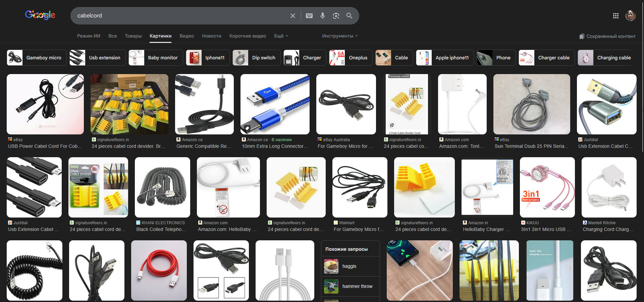Expand the Инструменты tools dropdown
Viewport: 644px width, 302px height.
point(339,36)
